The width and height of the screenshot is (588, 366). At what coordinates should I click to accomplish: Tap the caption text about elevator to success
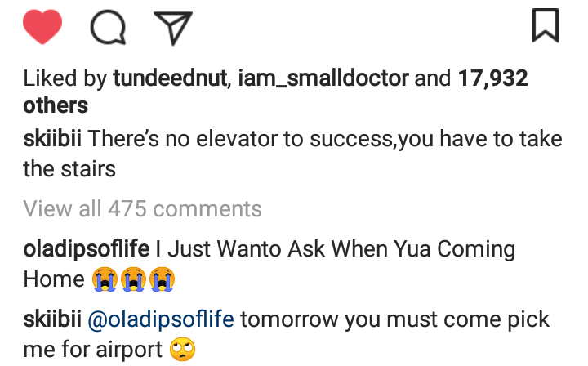(x=327, y=139)
